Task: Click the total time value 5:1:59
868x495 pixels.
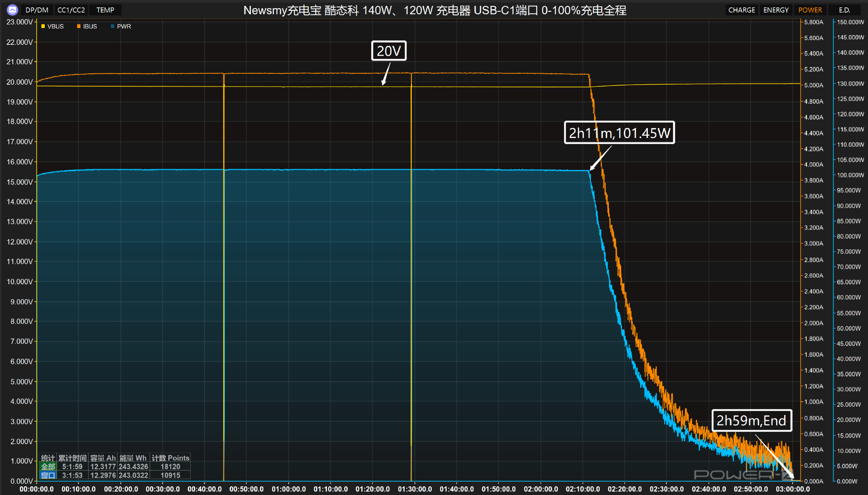Action: (x=72, y=466)
